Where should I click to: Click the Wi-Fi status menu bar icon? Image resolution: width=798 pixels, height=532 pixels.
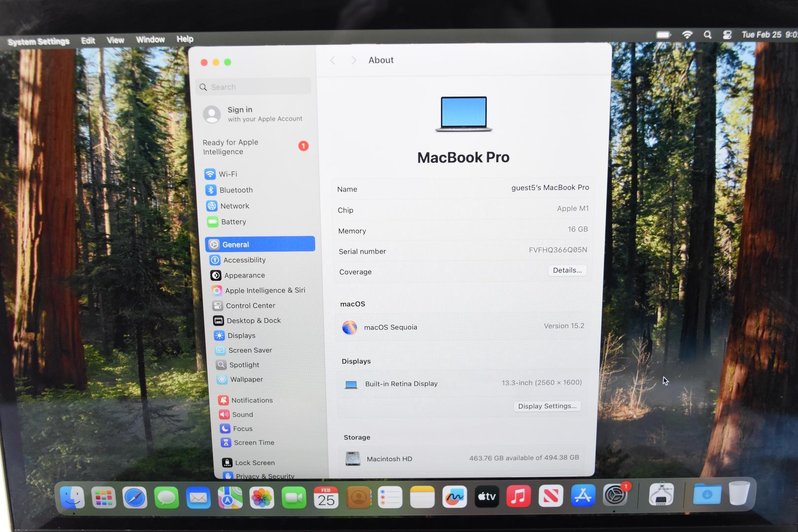(687, 35)
